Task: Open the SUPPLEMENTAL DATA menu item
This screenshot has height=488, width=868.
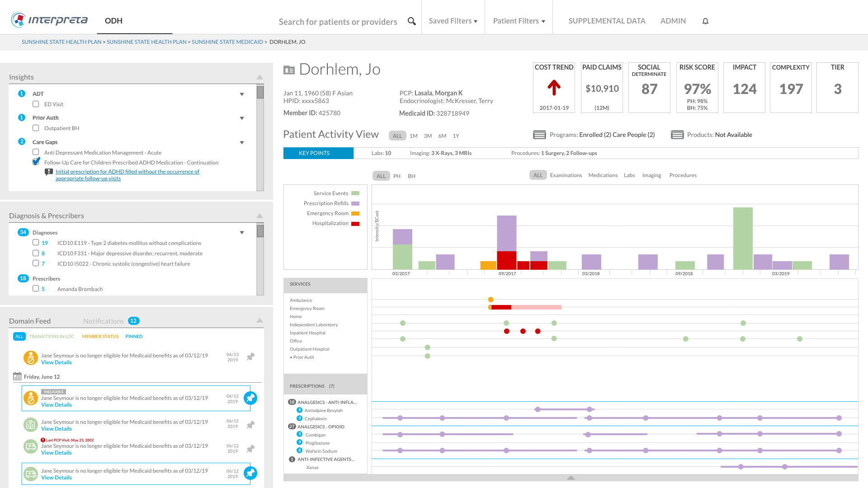Action: 607,21
